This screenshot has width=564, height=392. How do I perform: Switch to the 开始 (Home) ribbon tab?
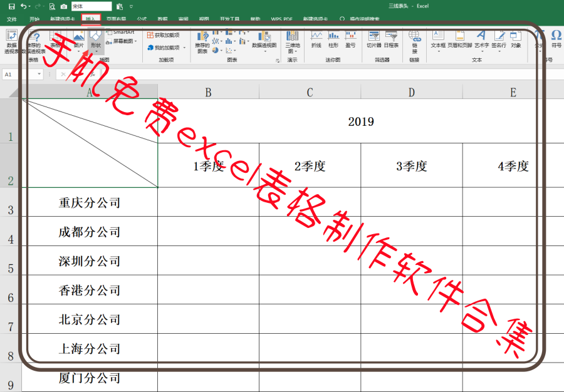(34, 18)
